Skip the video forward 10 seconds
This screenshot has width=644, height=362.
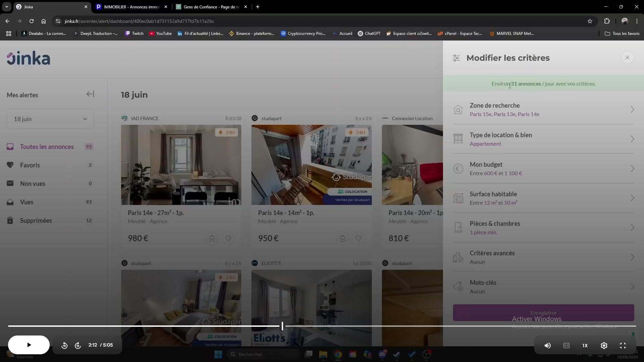78,345
